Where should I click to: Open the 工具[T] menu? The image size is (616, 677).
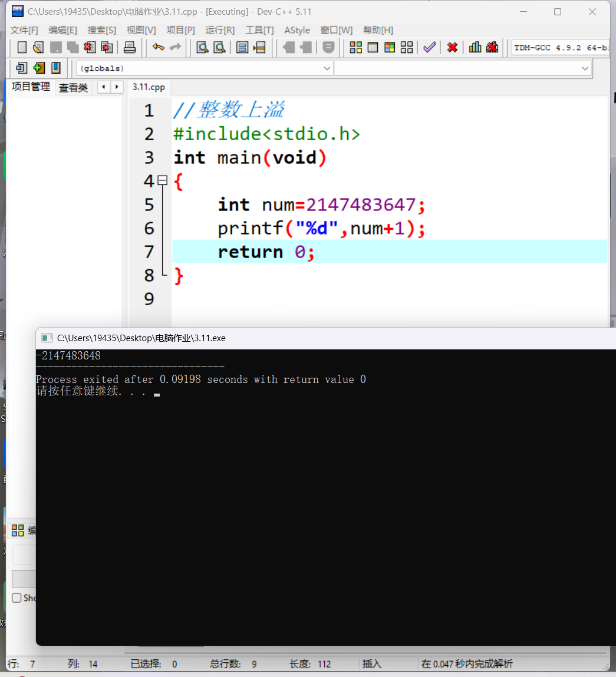pos(259,30)
